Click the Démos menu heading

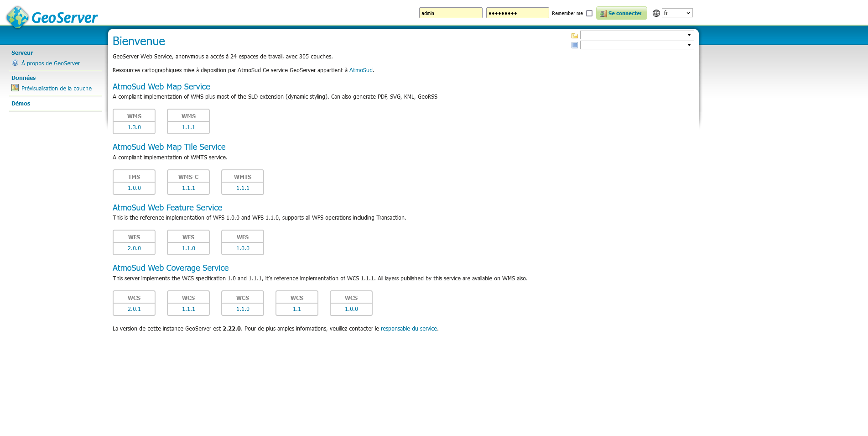tap(21, 104)
